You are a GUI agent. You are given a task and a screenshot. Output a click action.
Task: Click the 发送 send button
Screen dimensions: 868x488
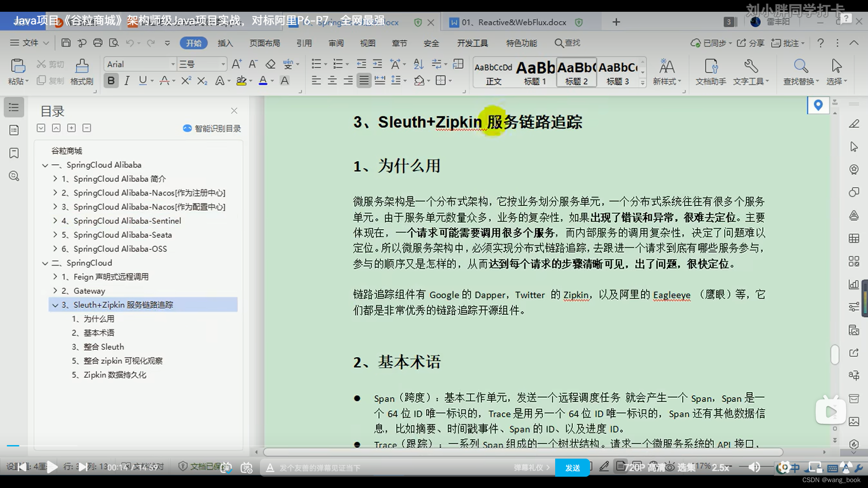[572, 468]
